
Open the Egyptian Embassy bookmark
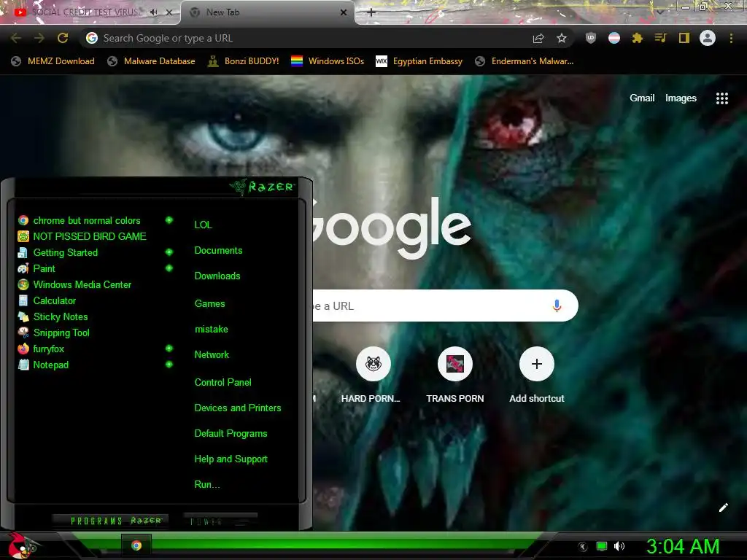click(x=419, y=61)
